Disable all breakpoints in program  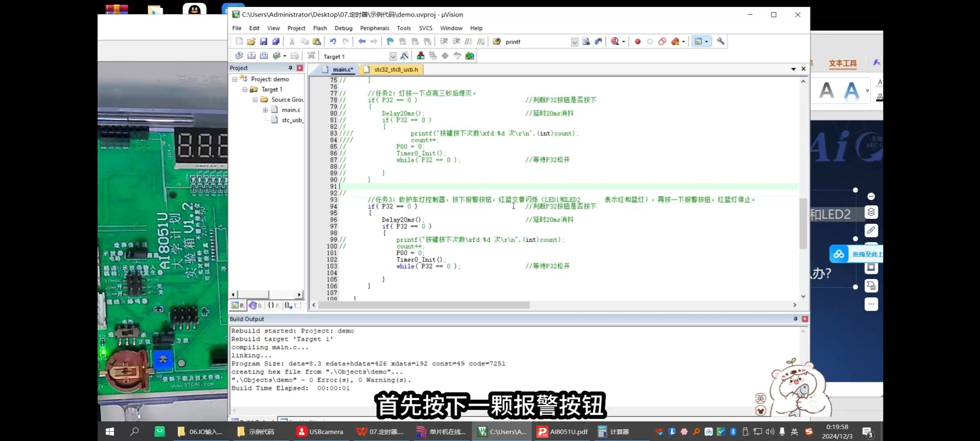click(x=662, y=41)
